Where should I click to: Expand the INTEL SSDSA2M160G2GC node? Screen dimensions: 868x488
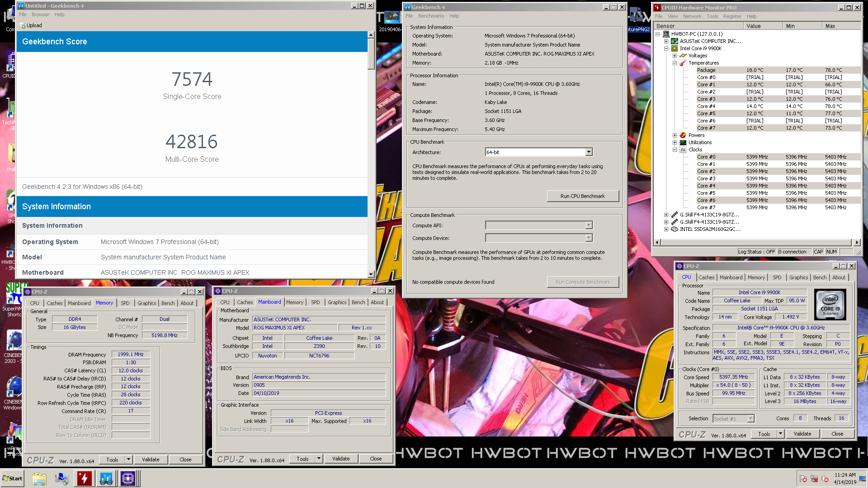pos(666,229)
